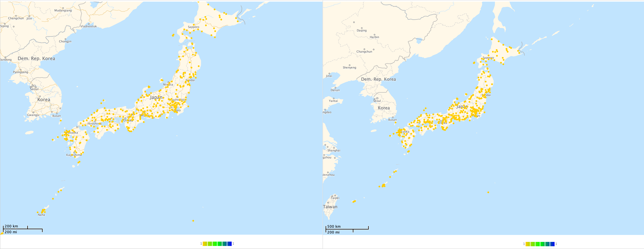Click the teal legend swatch under left map

pyautogui.click(x=225, y=244)
